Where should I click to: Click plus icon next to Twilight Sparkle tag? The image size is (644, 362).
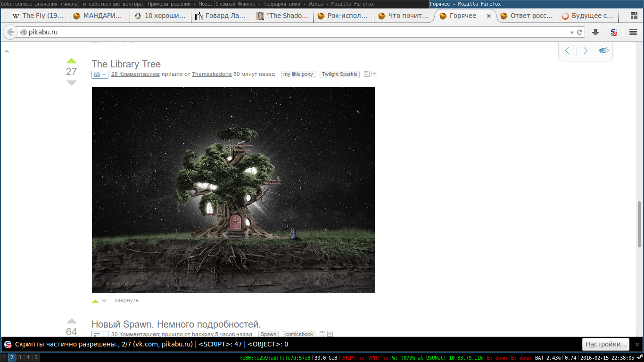click(374, 74)
